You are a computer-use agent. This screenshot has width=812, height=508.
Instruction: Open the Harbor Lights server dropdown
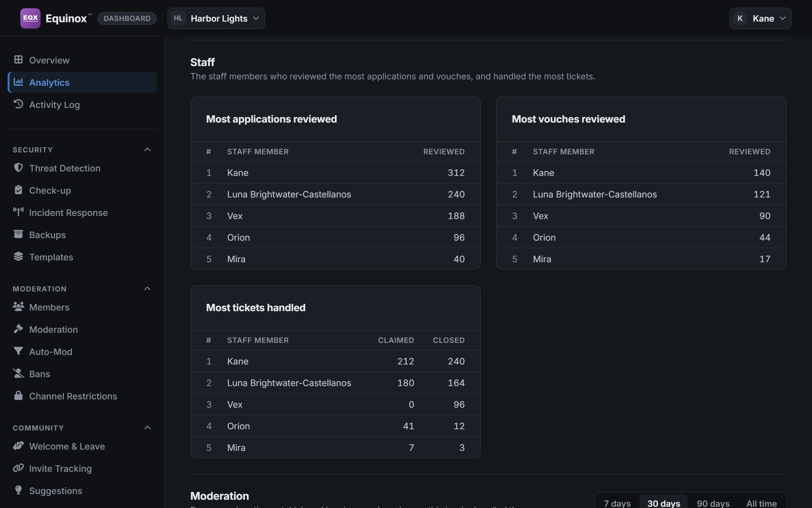(216, 18)
